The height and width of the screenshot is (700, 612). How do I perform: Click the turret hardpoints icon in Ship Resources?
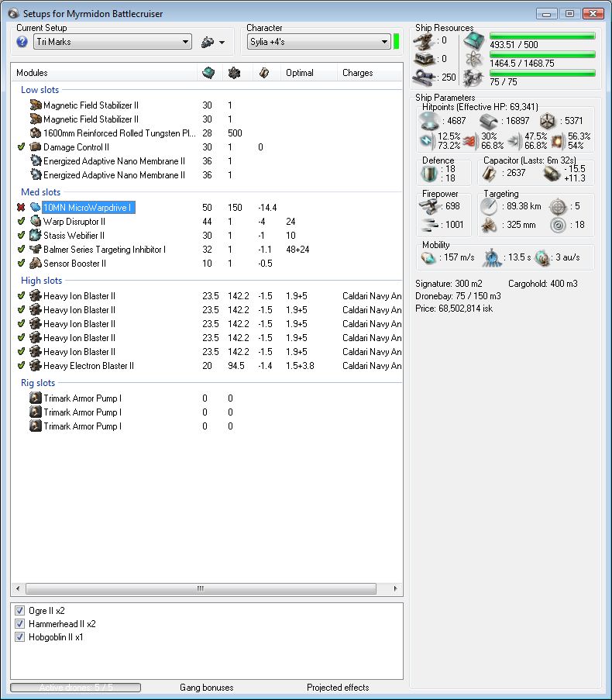coord(423,41)
